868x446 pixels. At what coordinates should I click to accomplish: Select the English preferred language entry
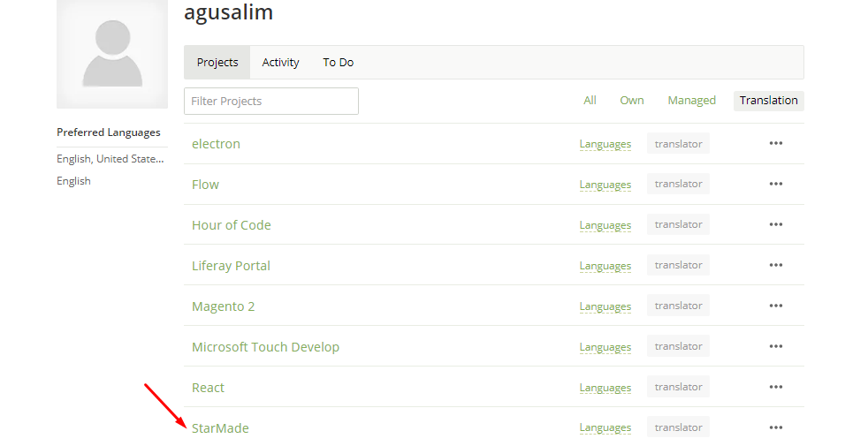(x=73, y=182)
